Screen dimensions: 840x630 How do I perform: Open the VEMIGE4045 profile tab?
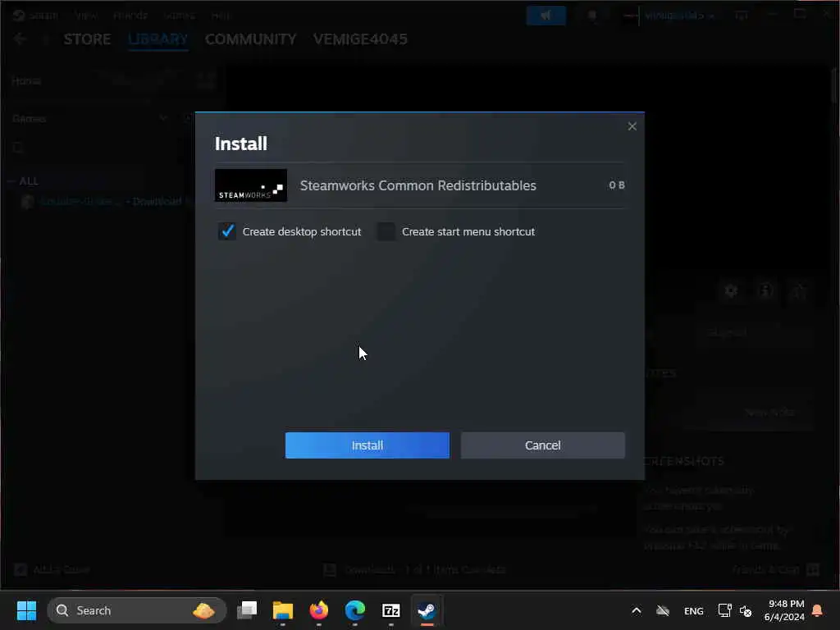[x=361, y=39]
